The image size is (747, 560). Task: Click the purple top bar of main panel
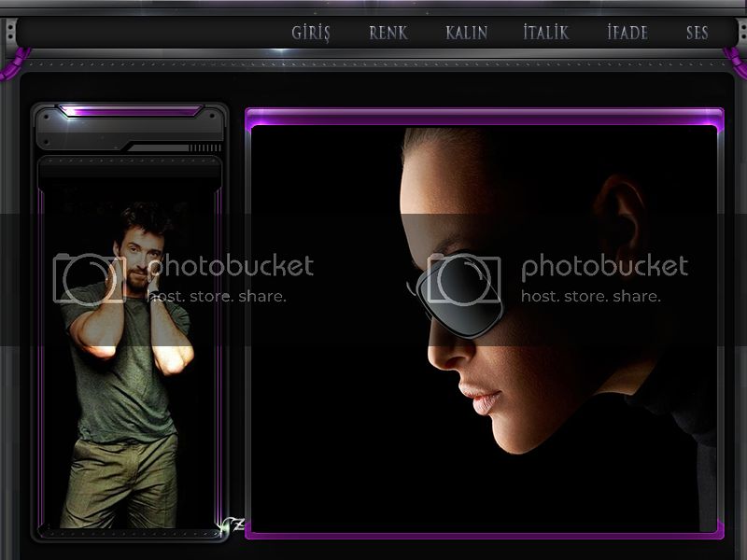484,116
